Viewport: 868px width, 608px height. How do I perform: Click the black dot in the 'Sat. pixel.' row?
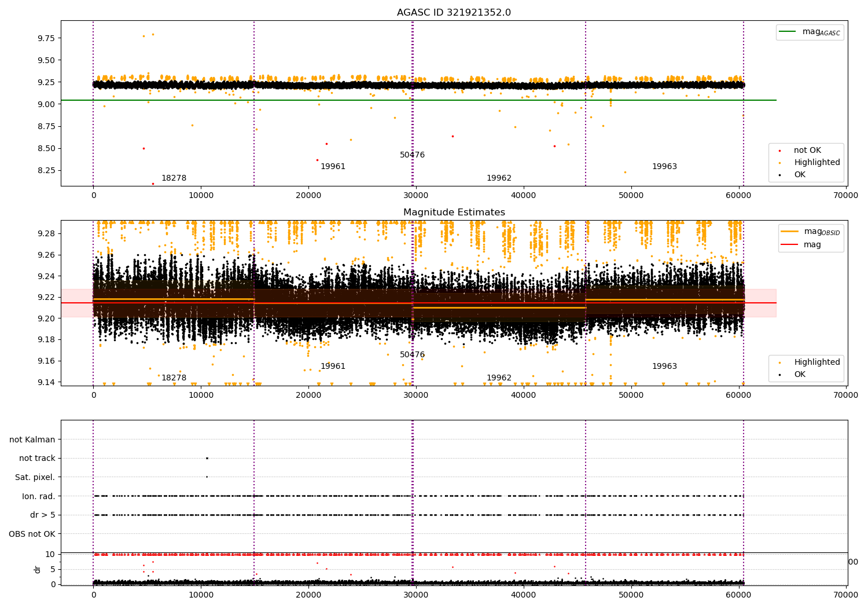pyautogui.click(x=207, y=477)
